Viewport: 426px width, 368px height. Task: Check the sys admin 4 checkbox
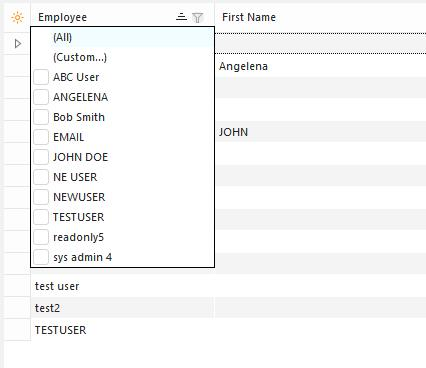tap(41, 257)
